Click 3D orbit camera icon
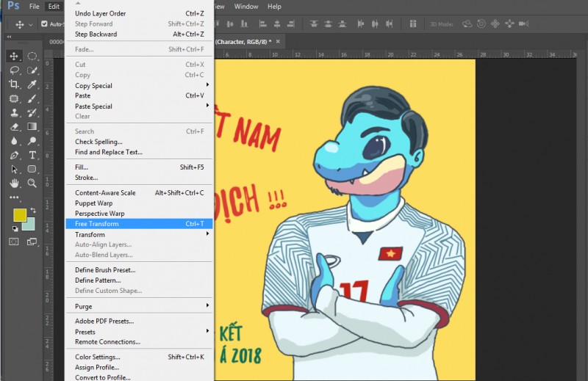 [x=467, y=24]
